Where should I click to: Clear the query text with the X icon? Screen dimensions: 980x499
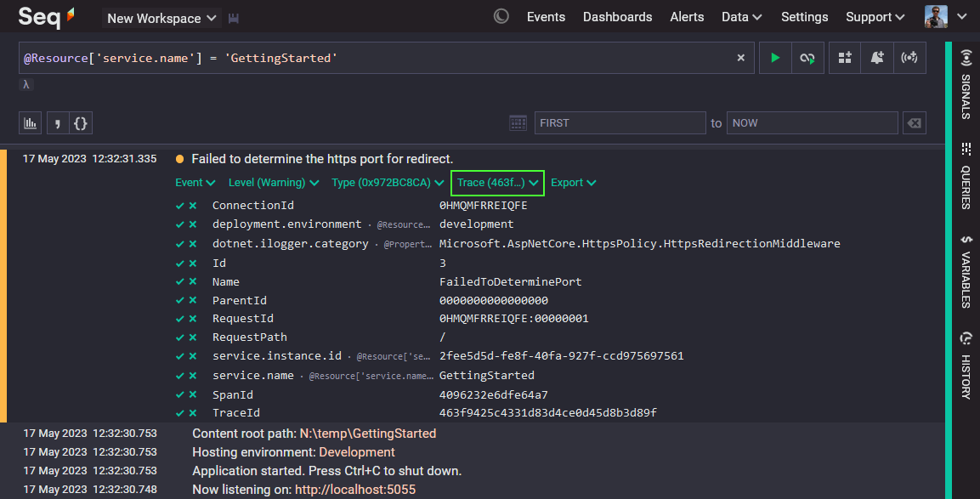(x=740, y=58)
